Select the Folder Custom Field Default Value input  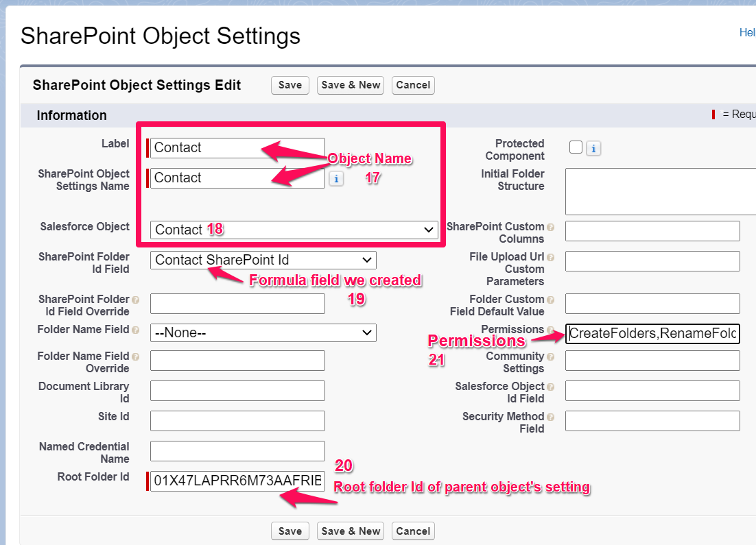[652, 304]
